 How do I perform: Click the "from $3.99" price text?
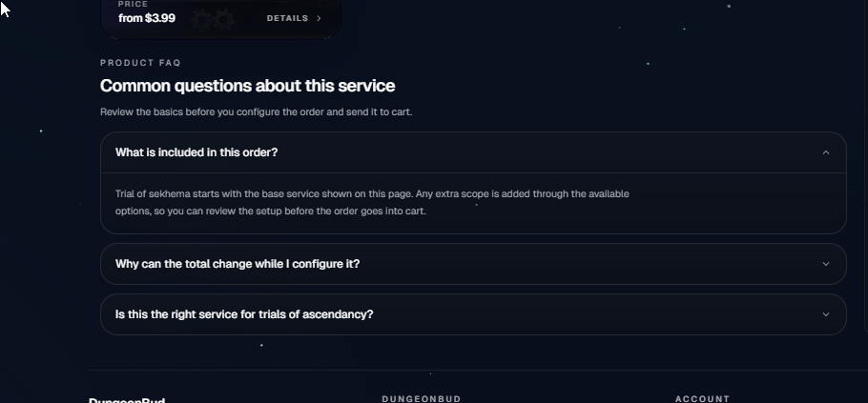coord(147,18)
